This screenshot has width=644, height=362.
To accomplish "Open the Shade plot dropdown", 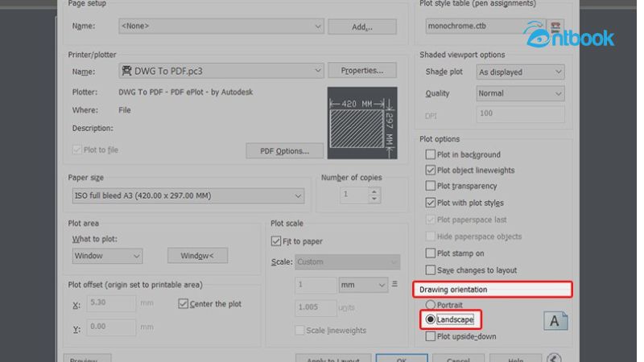I will 520,72.
